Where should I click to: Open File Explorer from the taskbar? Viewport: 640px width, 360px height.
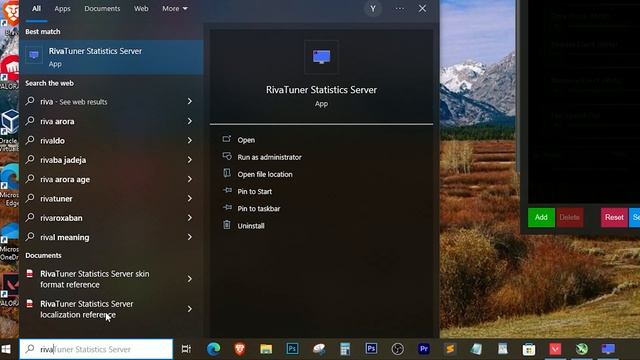point(266,349)
